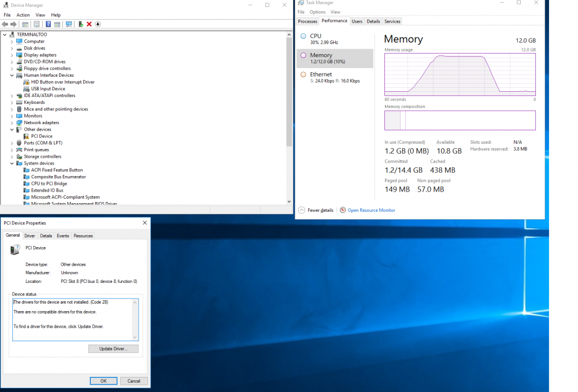This screenshot has height=392, width=578.
Task: Select the PCI Device under Other devices
Action: coord(42,136)
